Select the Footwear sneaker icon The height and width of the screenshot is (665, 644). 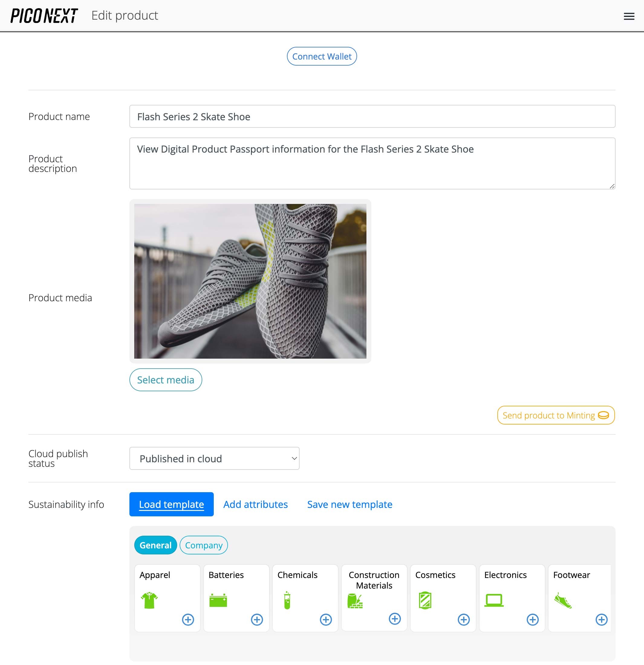point(564,600)
